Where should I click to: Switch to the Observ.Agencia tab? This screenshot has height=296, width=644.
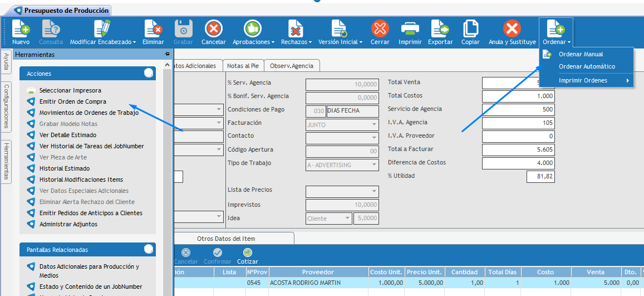tap(292, 66)
